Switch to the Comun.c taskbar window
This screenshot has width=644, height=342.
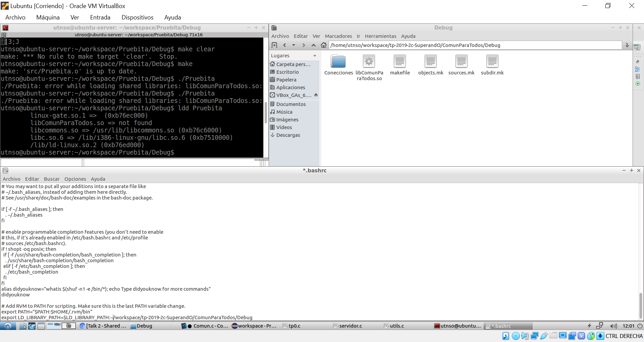click(x=205, y=326)
